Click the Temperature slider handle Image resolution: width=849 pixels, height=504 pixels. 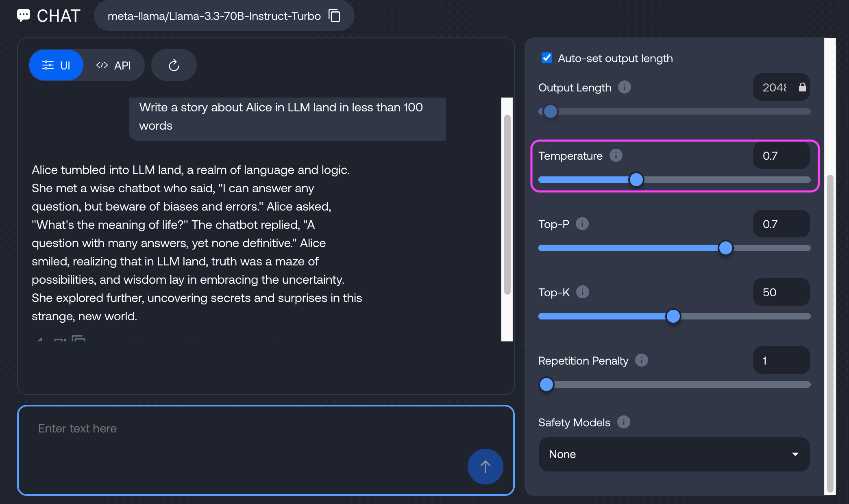(x=636, y=179)
